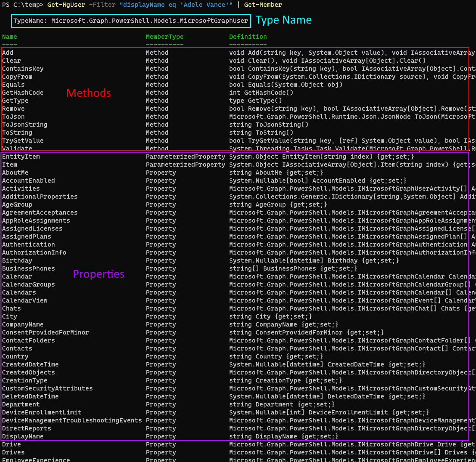Click the MemberType column header
The height and width of the screenshot is (462, 476).
[164, 37]
